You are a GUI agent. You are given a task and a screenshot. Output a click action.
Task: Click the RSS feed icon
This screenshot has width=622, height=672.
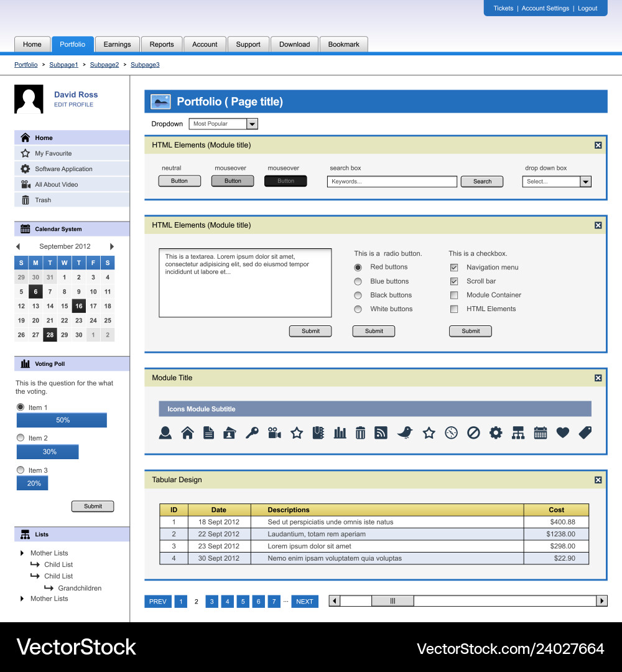tap(381, 433)
